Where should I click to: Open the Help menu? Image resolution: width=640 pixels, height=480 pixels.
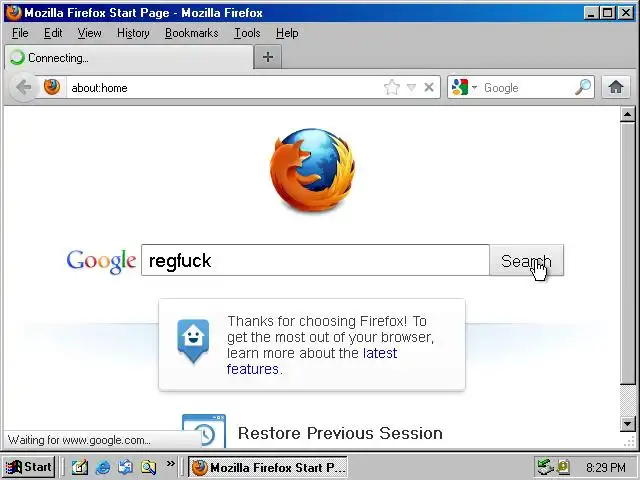pyautogui.click(x=287, y=33)
